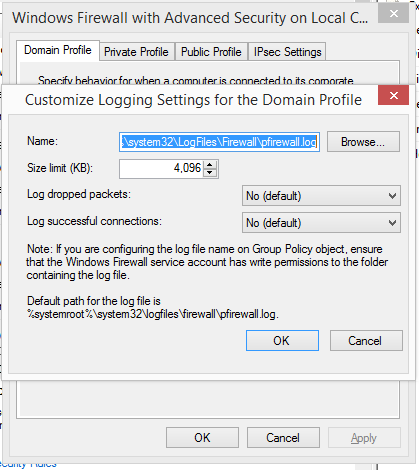Click OK in the firewall properties window
Screen dimensions: 419x470
202,438
